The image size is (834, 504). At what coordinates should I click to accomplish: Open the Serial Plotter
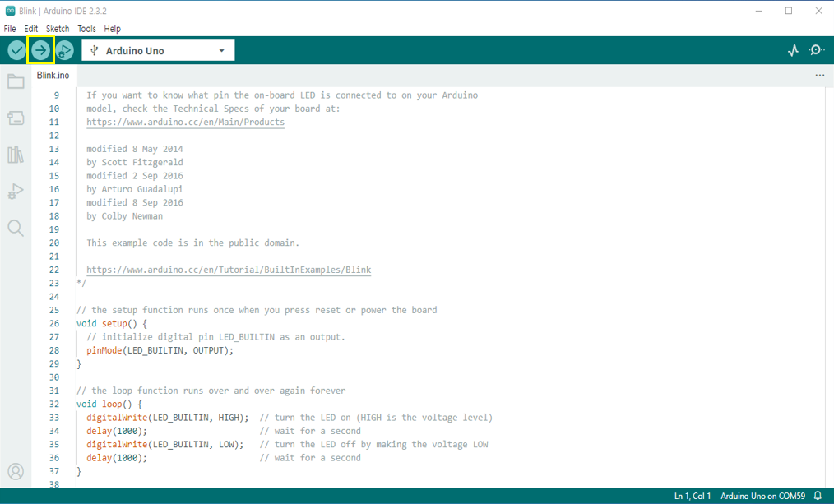tap(793, 50)
